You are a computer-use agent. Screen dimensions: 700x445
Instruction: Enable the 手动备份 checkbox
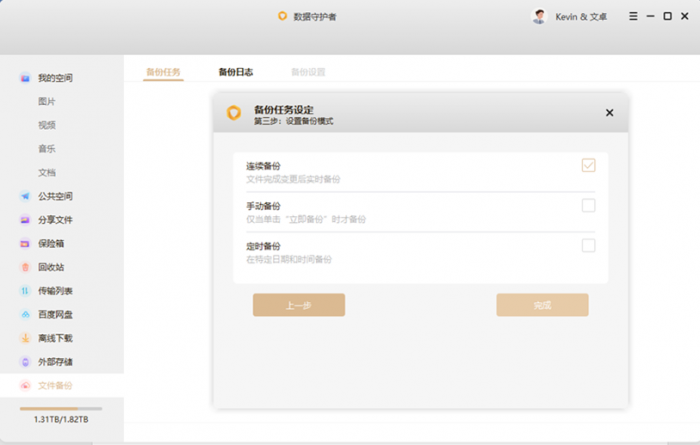(x=588, y=206)
